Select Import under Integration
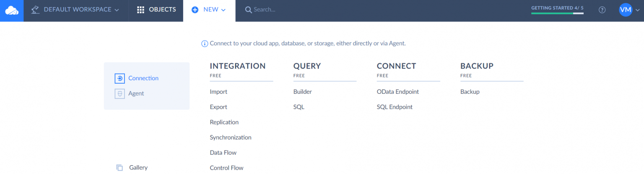 [218, 92]
